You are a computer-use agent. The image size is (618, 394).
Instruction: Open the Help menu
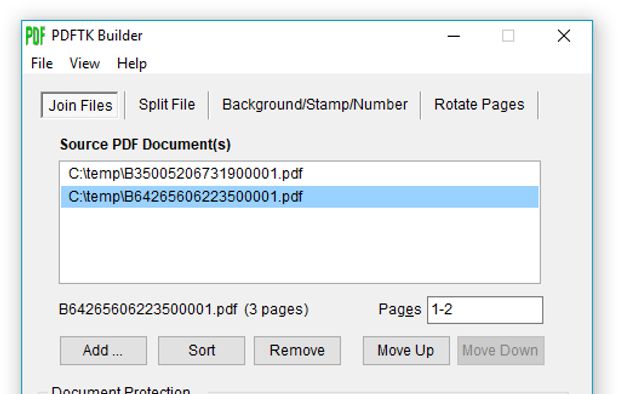click(x=132, y=63)
